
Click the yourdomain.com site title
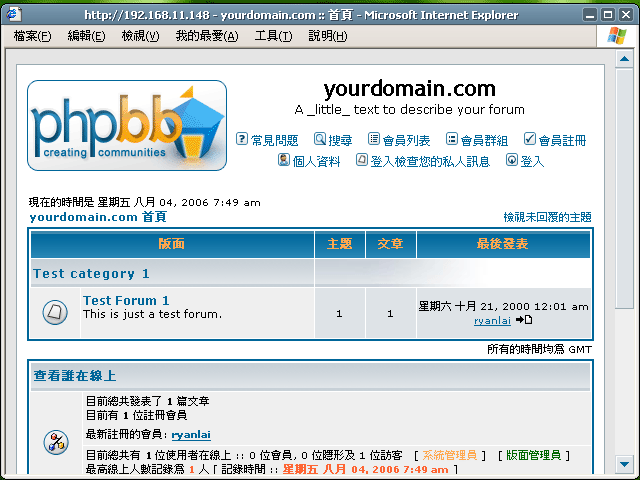pyautogui.click(x=410, y=89)
